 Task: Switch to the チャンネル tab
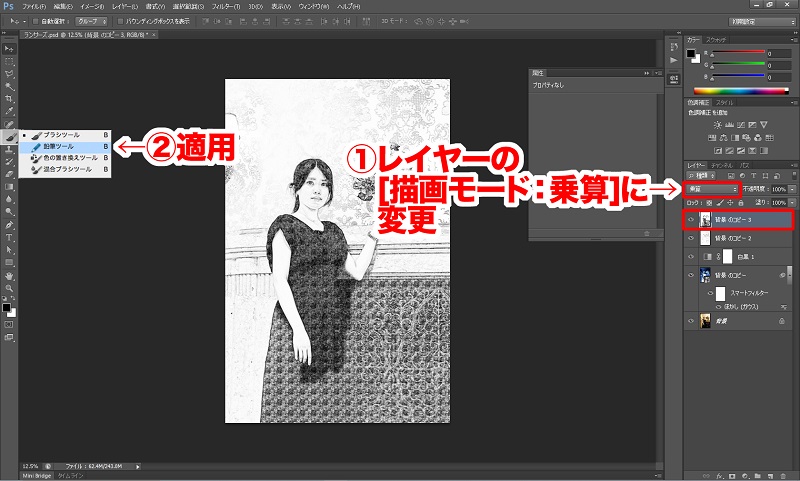coord(721,166)
